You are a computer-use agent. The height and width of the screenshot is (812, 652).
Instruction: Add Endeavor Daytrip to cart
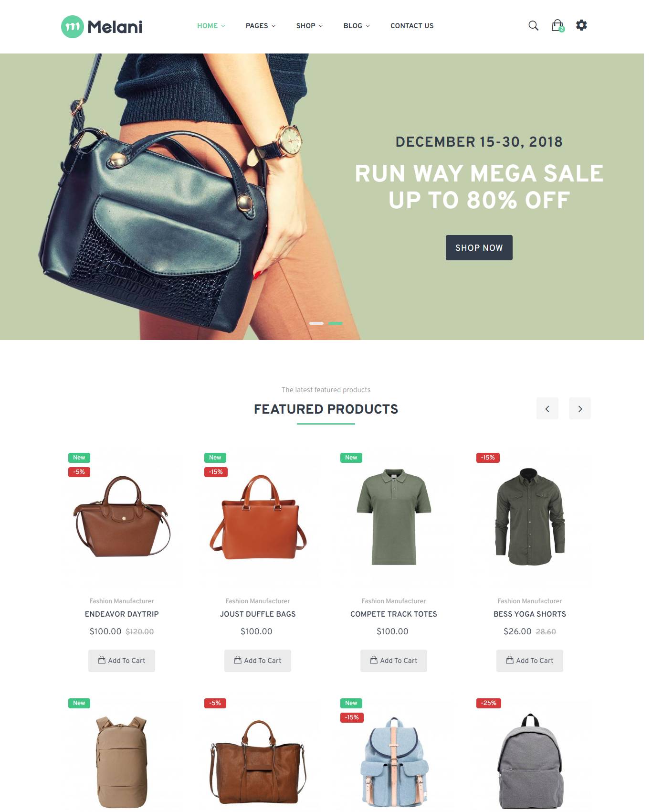122,661
